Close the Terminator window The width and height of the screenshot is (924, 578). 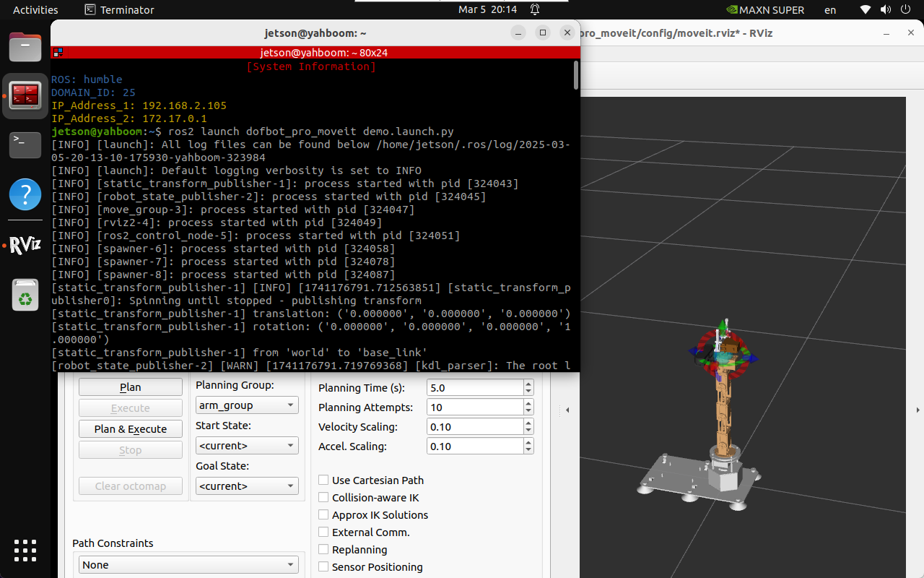pos(567,33)
